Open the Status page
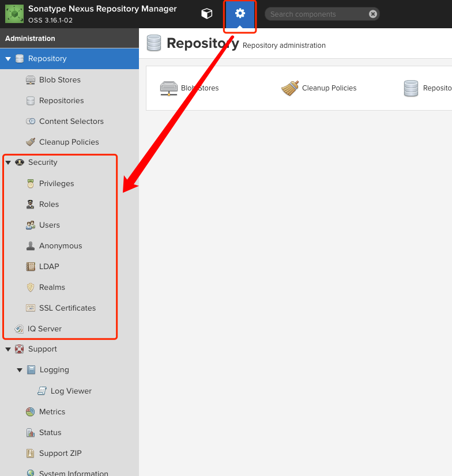This screenshot has height=476, width=452. pos(50,432)
